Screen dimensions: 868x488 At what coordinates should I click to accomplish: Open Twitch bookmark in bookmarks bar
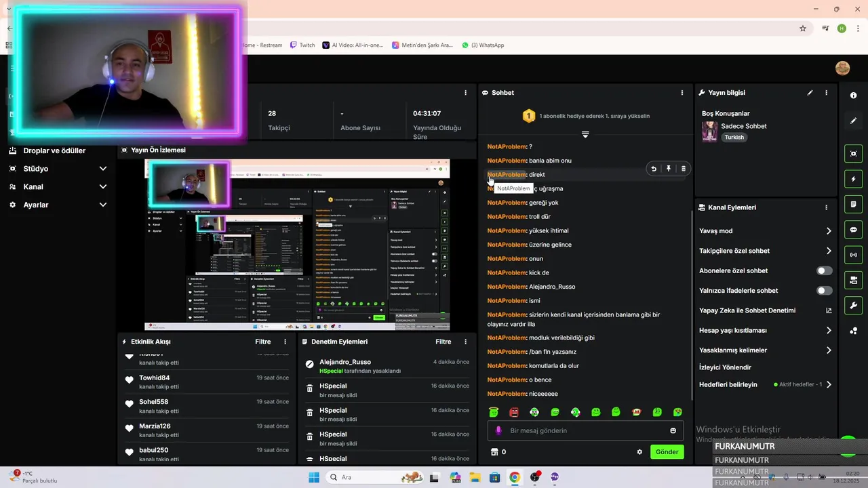(x=302, y=45)
